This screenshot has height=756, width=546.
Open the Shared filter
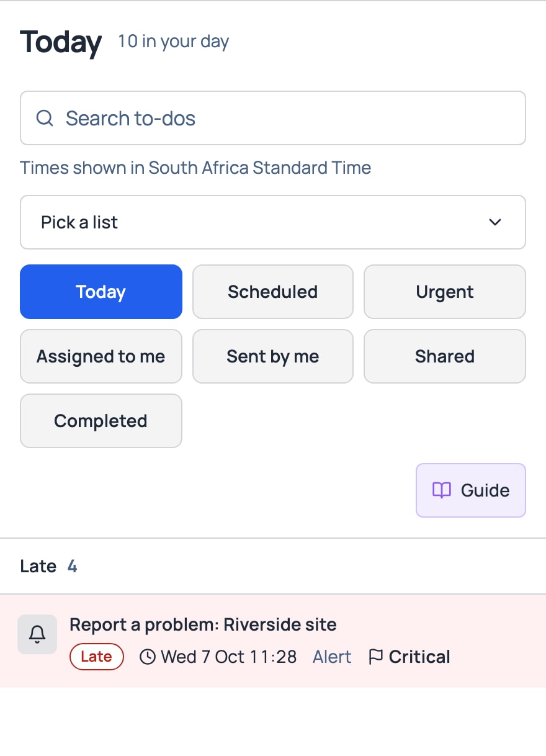(x=445, y=356)
